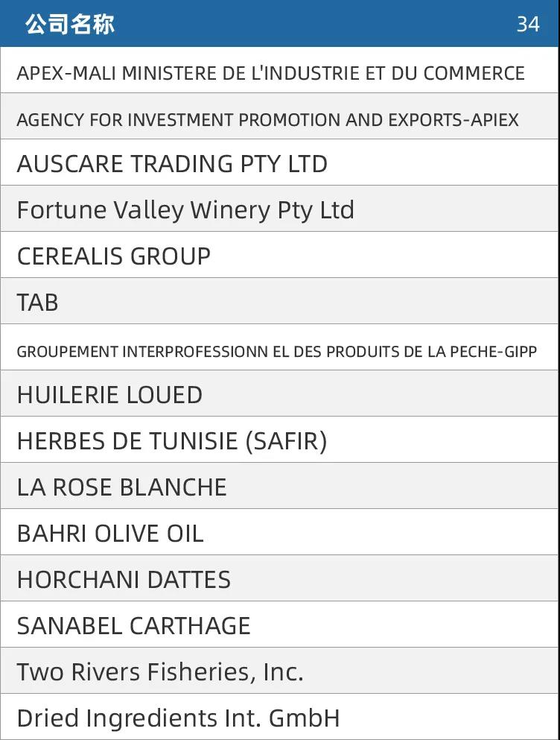
Task: Select APEX-MALI MINISTERE DE L'INDUSTRIE row
Action: point(280,70)
